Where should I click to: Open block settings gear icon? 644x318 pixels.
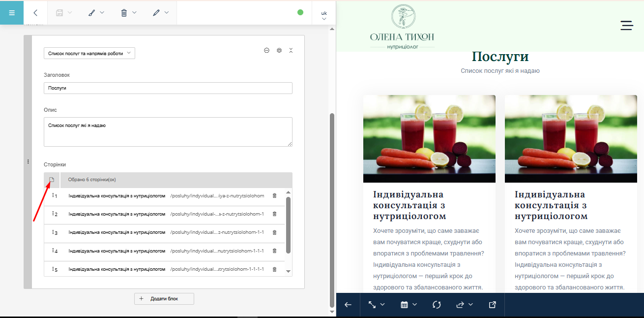[279, 50]
